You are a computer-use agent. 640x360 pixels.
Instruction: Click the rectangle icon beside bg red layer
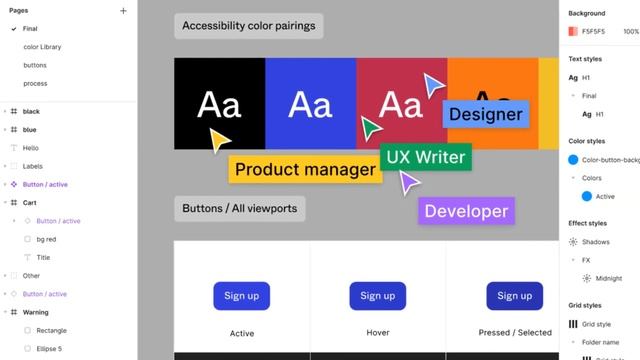tap(27, 239)
